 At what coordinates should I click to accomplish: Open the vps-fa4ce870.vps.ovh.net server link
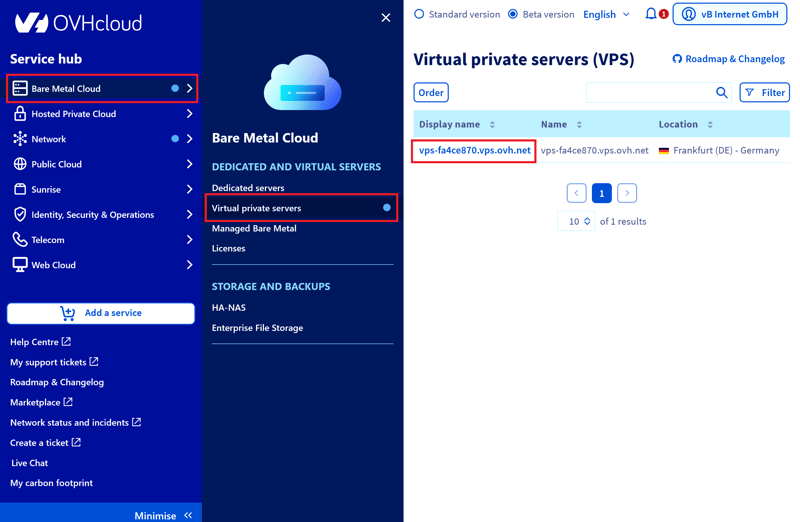[475, 151]
